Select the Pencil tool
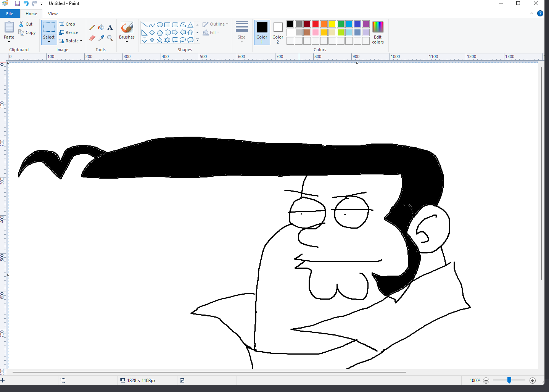The height and width of the screenshot is (392, 549). coord(92,27)
